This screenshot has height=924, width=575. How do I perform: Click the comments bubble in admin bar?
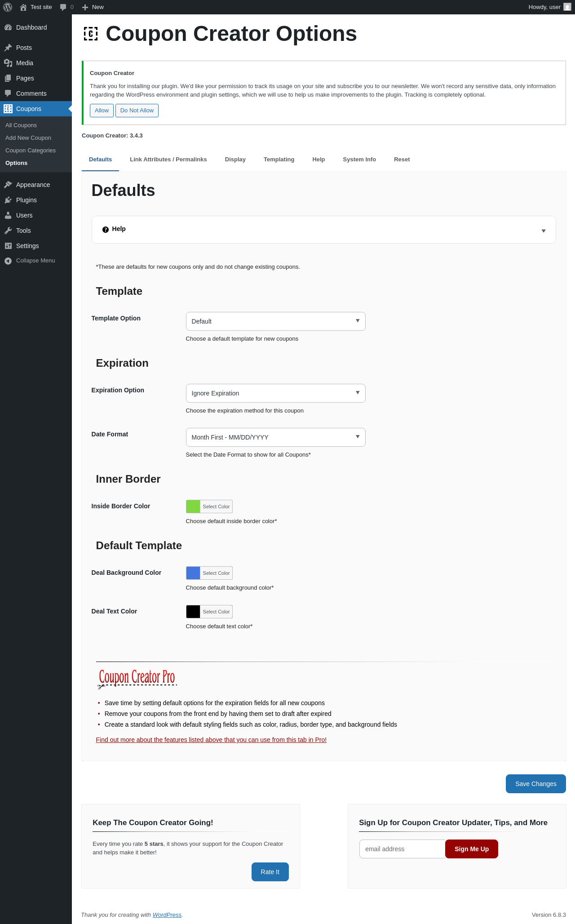(x=63, y=7)
